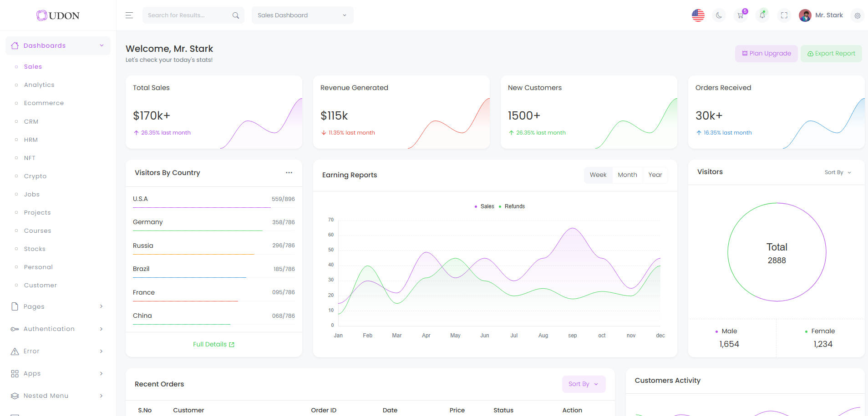The height and width of the screenshot is (416, 868).
Task: Open Visitors Sort By dropdown
Action: click(838, 172)
